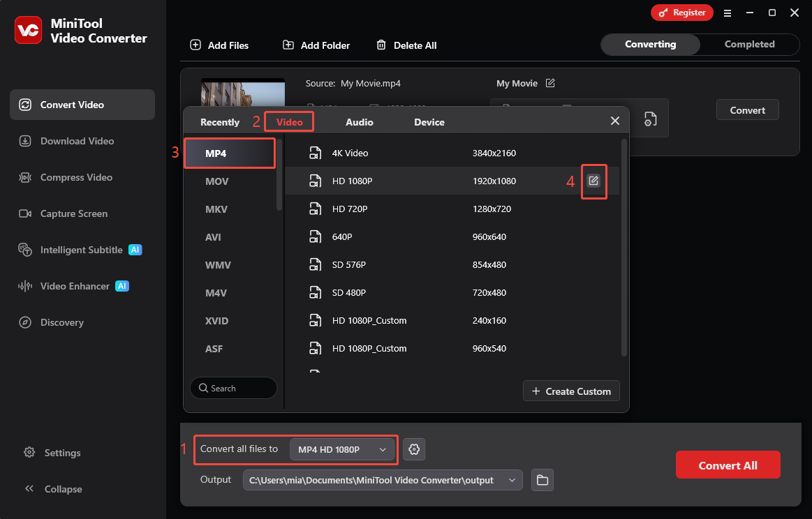Click Delete All

point(406,45)
